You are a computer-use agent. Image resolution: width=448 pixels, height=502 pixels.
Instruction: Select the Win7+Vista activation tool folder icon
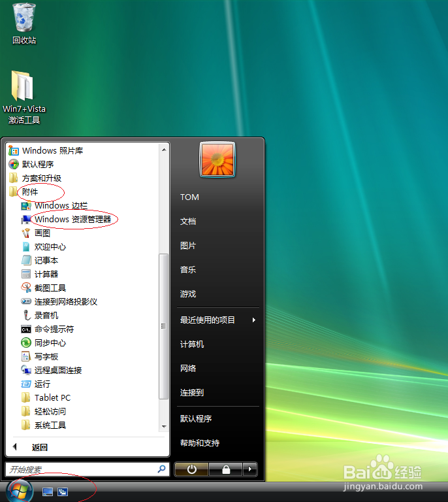(x=22, y=86)
